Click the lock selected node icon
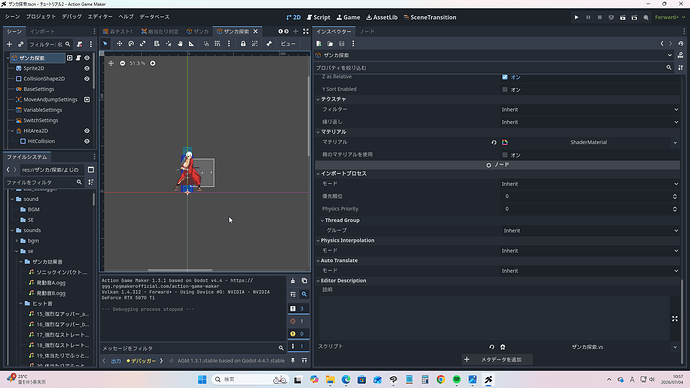690x388 pixels. click(243, 44)
